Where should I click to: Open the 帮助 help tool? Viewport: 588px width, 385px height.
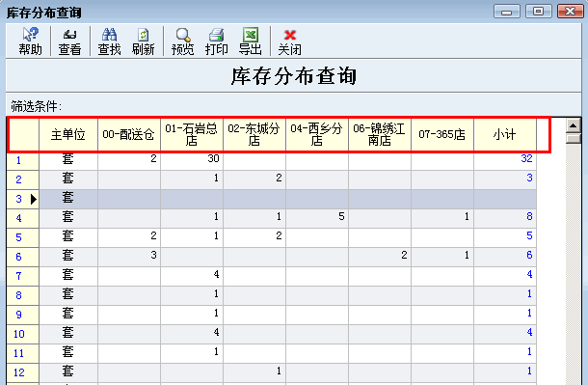pyautogui.click(x=30, y=41)
